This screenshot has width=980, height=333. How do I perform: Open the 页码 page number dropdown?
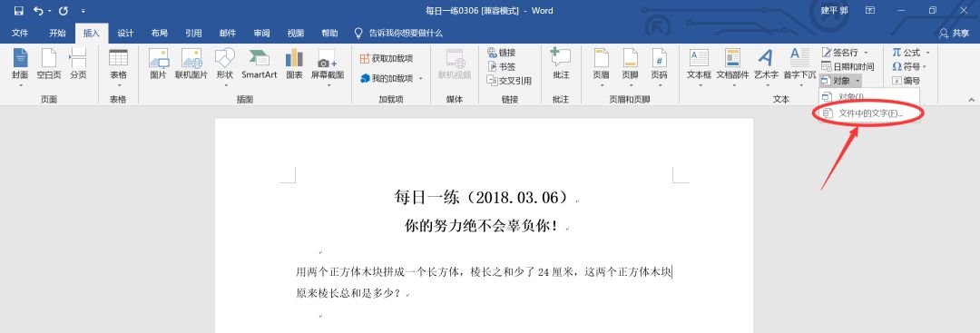[x=659, y=66]
